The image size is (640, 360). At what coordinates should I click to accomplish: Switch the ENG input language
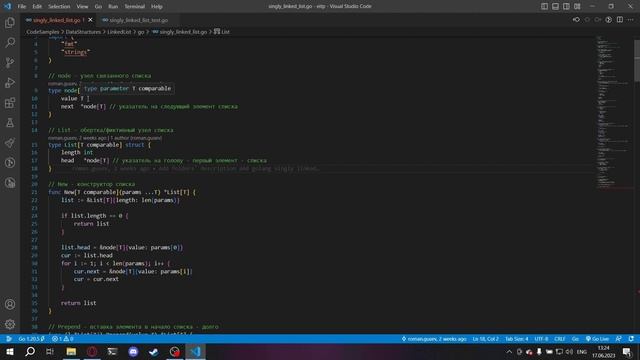582,351
